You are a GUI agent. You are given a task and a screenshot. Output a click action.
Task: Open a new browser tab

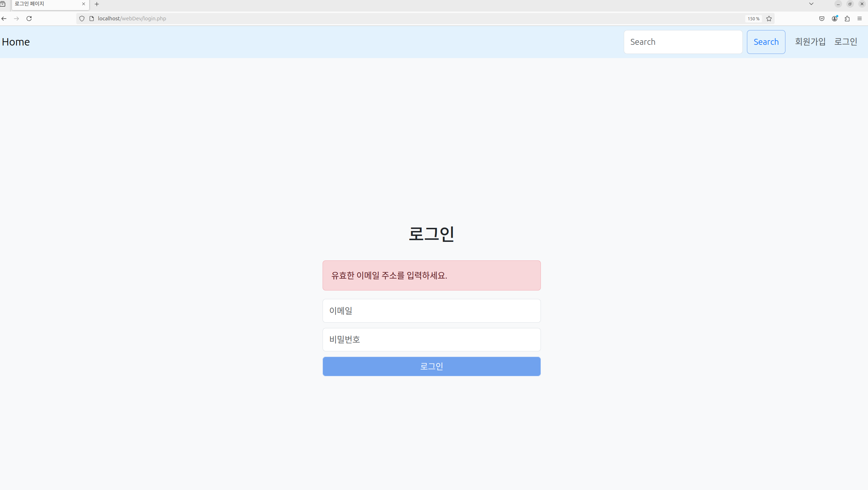click(97, 4)
